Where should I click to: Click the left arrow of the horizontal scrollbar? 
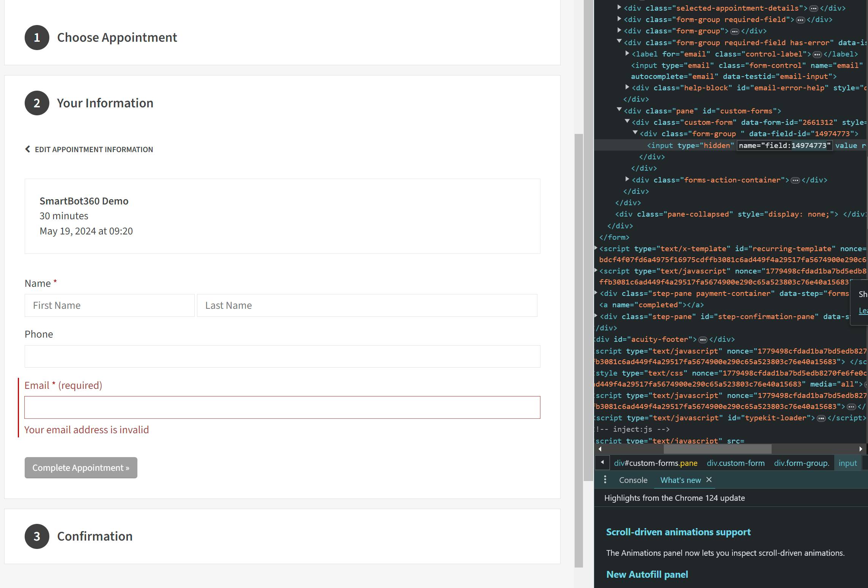[600, 449]
